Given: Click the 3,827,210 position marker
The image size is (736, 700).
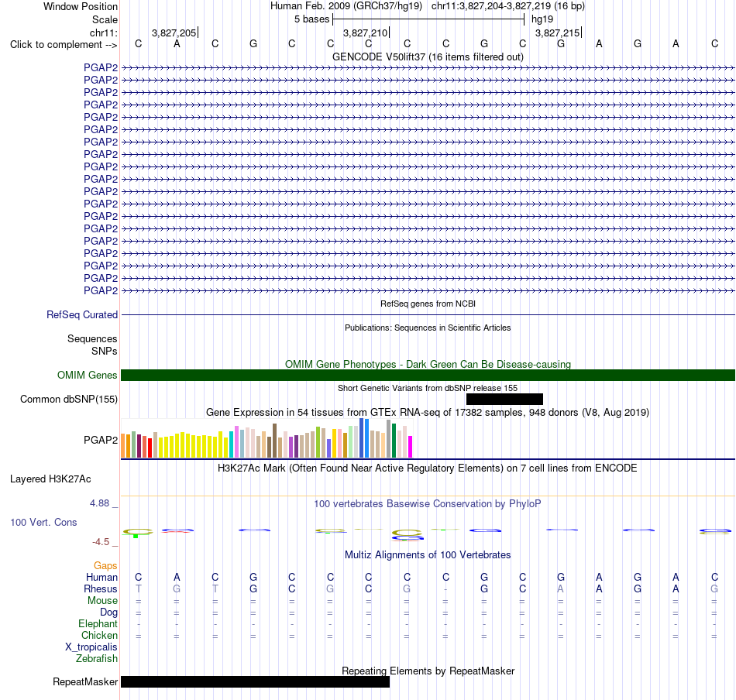Looking at the screenshot, I should coord(366,33).
